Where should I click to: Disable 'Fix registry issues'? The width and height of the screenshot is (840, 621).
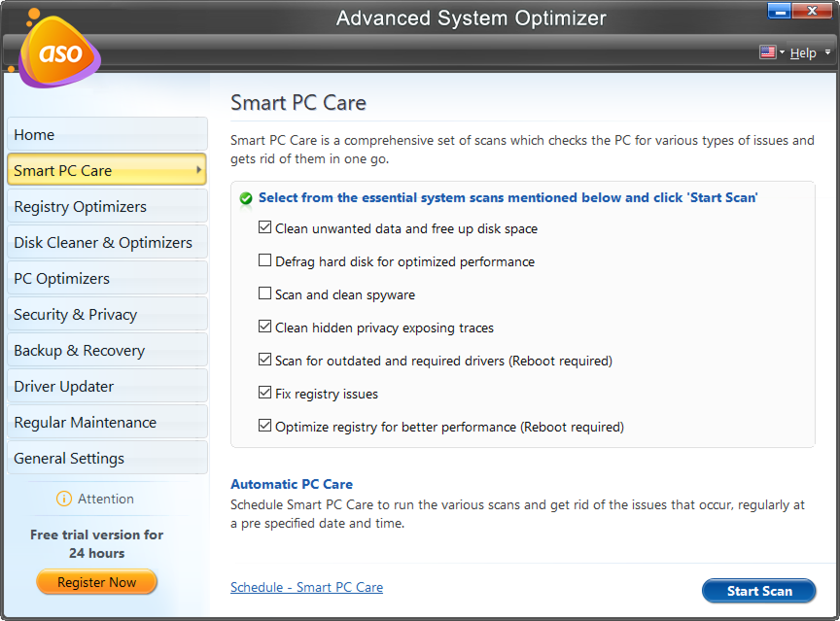tap(265, 393)
